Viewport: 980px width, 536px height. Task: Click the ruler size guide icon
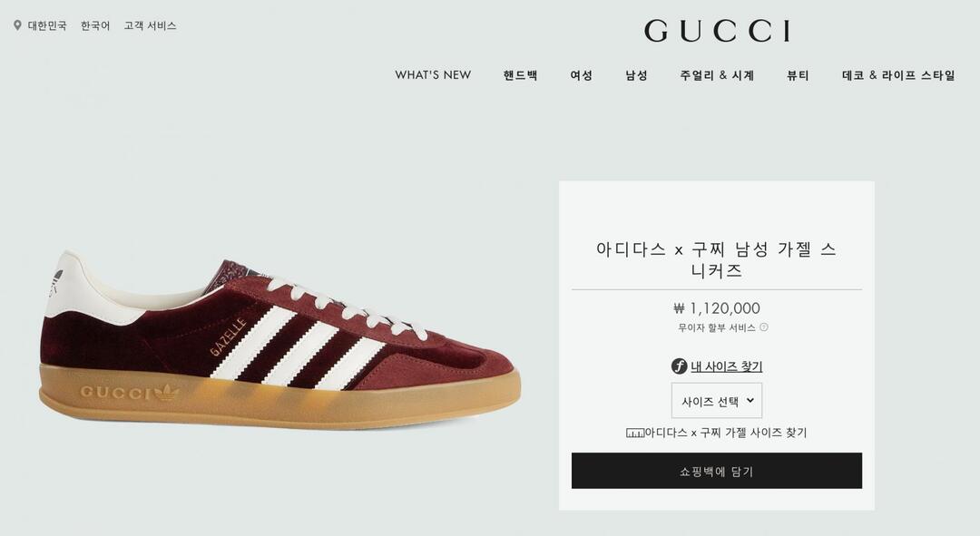click(x=635, y=433)
